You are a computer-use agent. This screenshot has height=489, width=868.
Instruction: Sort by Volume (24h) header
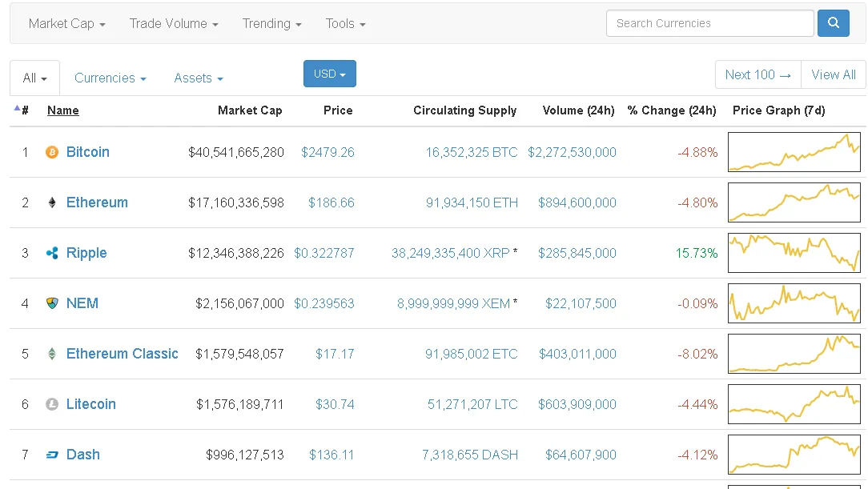(578, 110)
